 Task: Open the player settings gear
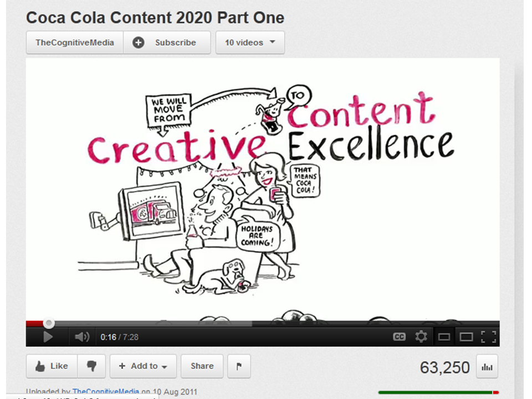click(421, 336)
